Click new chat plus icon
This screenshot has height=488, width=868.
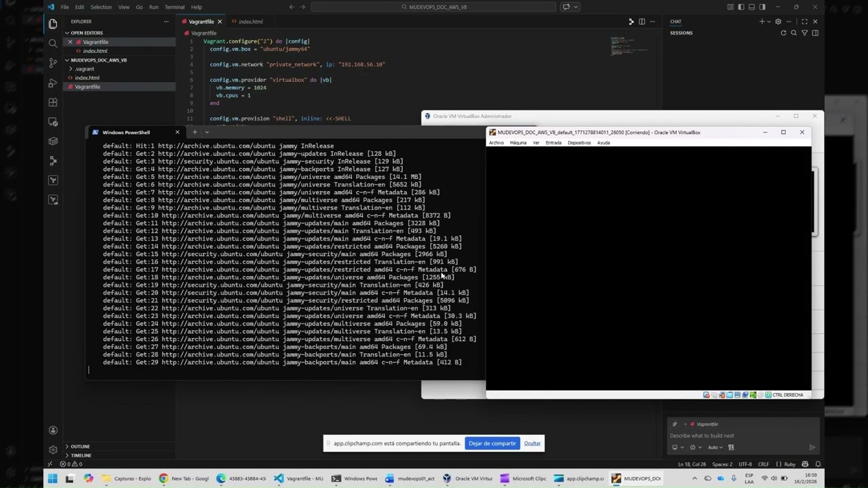(762, 22)
